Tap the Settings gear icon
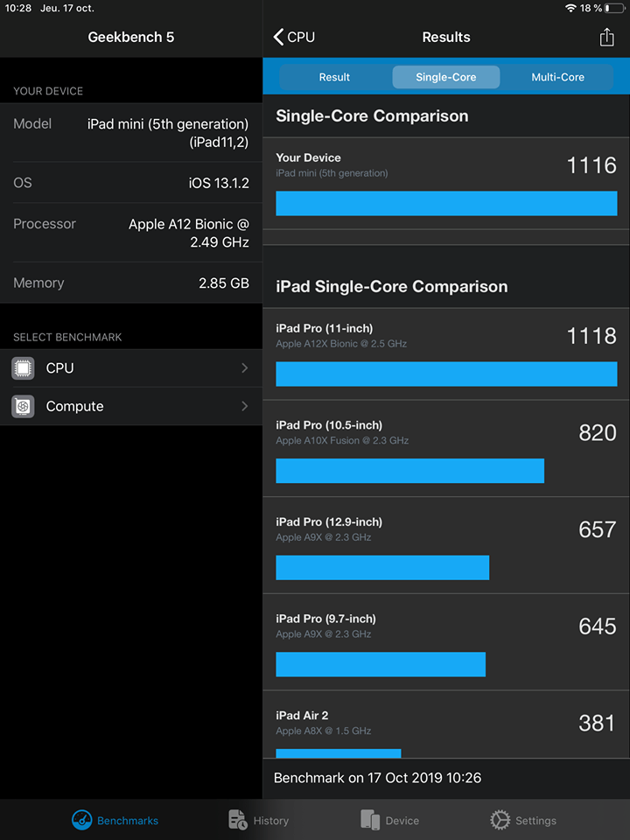Screen dimensions: 630x840 (x=500, y=820)
